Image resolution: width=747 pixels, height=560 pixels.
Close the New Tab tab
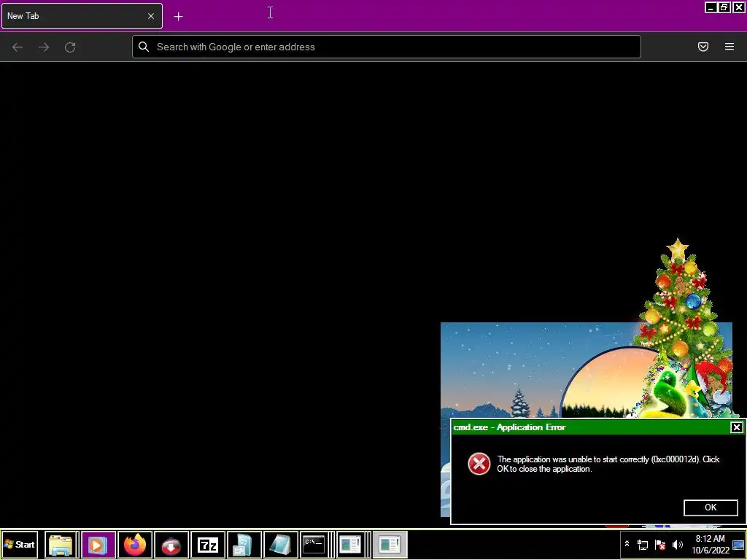click(x=151, y=16)
